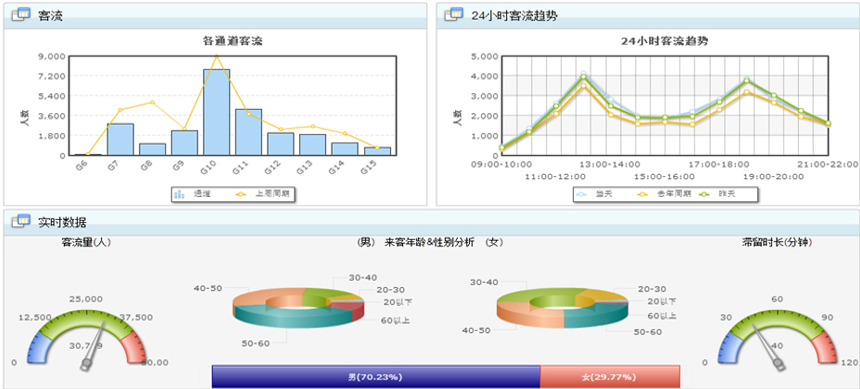Click the blue zone of 滞留时长 gauge
The image size is (860, 389).
(x=729, y=347)
